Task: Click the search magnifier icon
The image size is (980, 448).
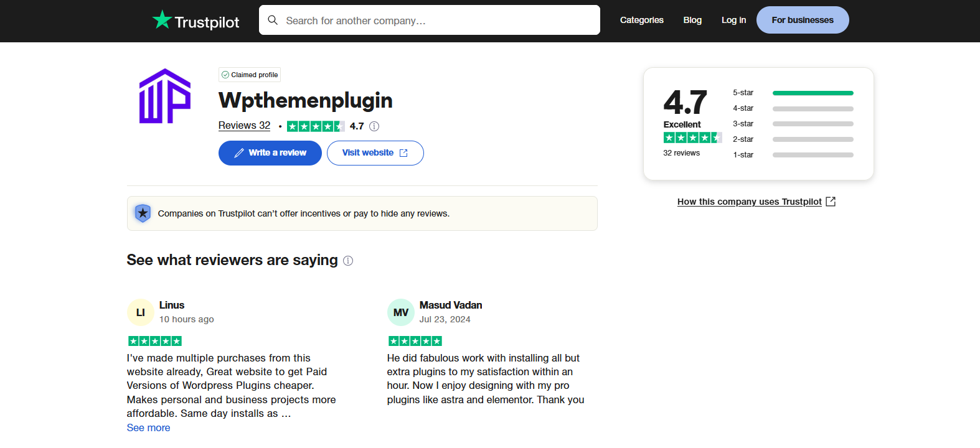Action: 273,20
